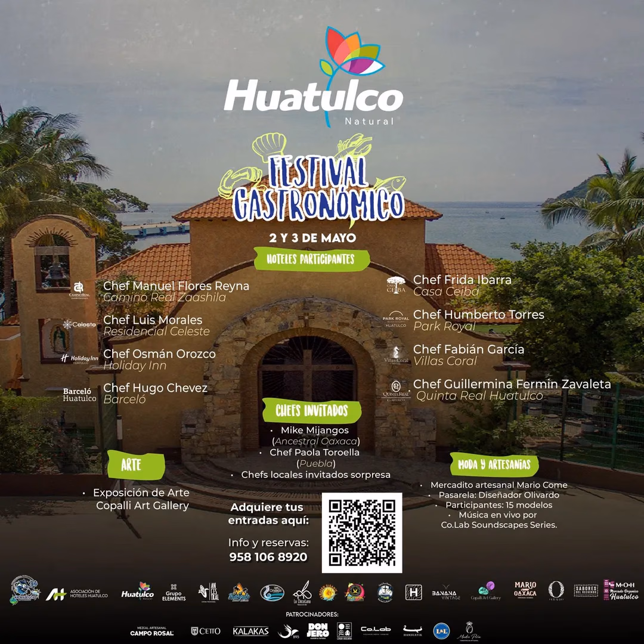
Task: Click the Park Royal Huatulco logo
Action: pyautogui.click(x=396, y=319)
